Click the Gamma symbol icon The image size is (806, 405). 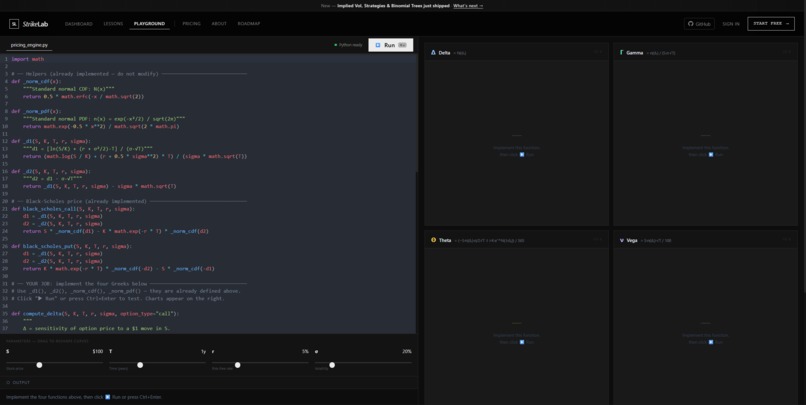[x=622, y=52]
